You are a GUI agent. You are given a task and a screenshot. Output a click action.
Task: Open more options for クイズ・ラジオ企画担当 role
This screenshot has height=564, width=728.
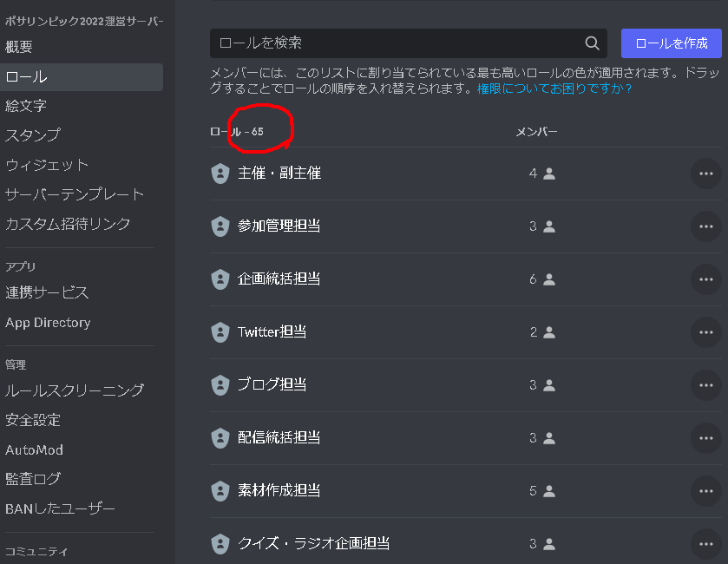(705, 544)
